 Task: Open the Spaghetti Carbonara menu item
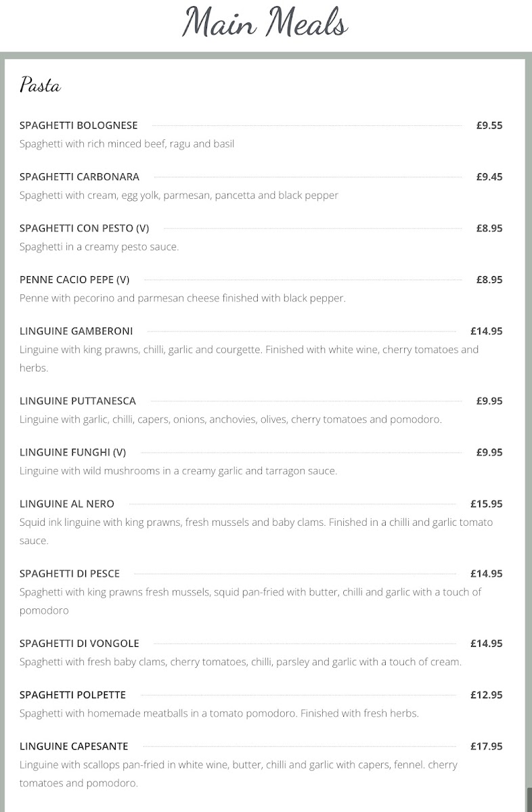point(79,177)
